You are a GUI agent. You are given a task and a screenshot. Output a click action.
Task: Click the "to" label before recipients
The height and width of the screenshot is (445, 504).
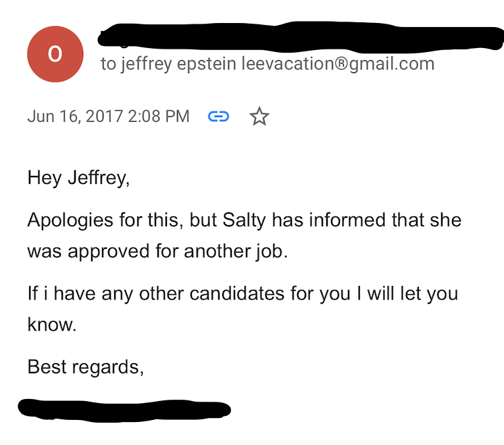(x=108, y=64)
